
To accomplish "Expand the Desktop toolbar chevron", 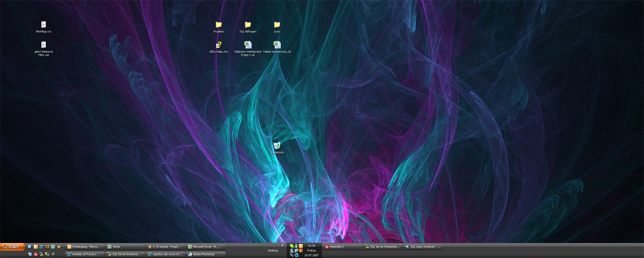I will [282, 245].
